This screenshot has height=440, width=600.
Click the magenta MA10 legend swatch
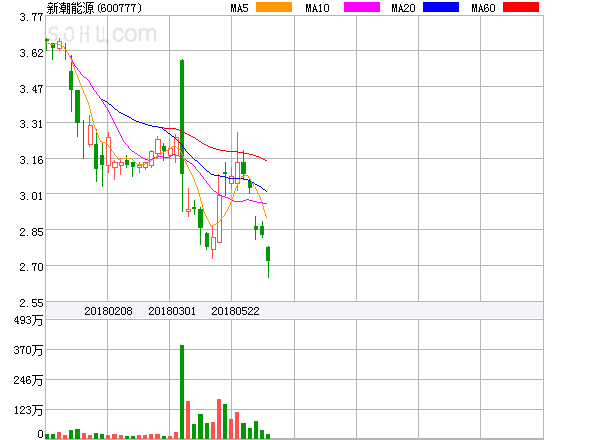tap(362, 7)
